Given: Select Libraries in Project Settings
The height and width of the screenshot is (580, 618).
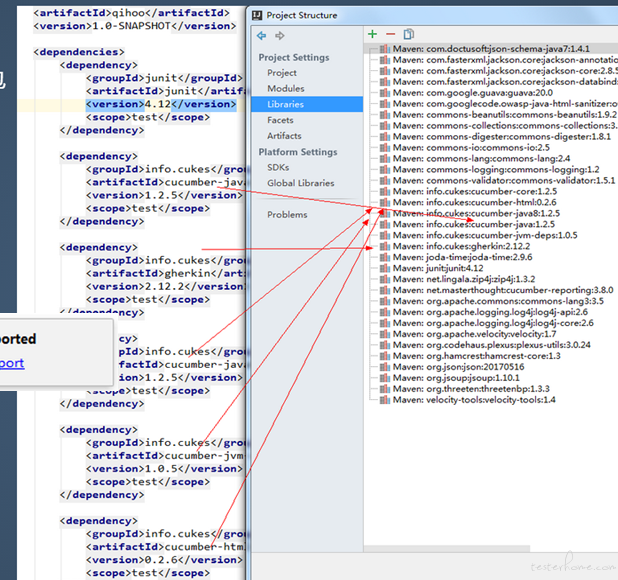Looking at the screenshot, I should tap(307, 104).
